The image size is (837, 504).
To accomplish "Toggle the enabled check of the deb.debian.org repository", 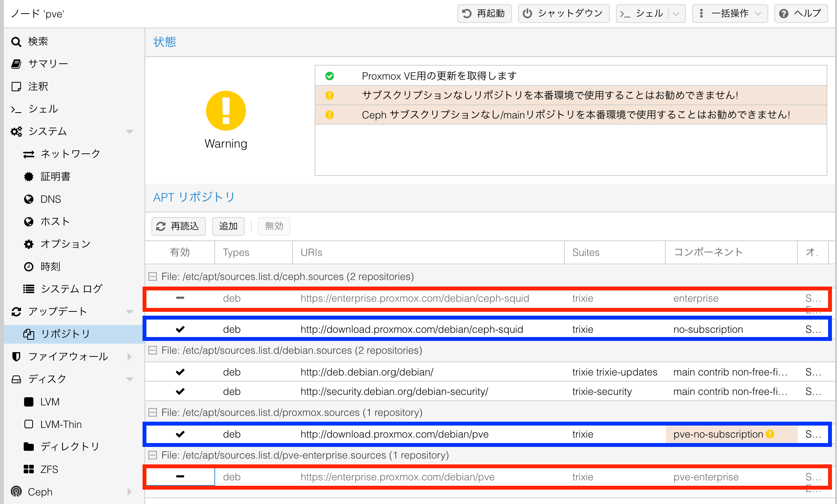I will 180,372.
